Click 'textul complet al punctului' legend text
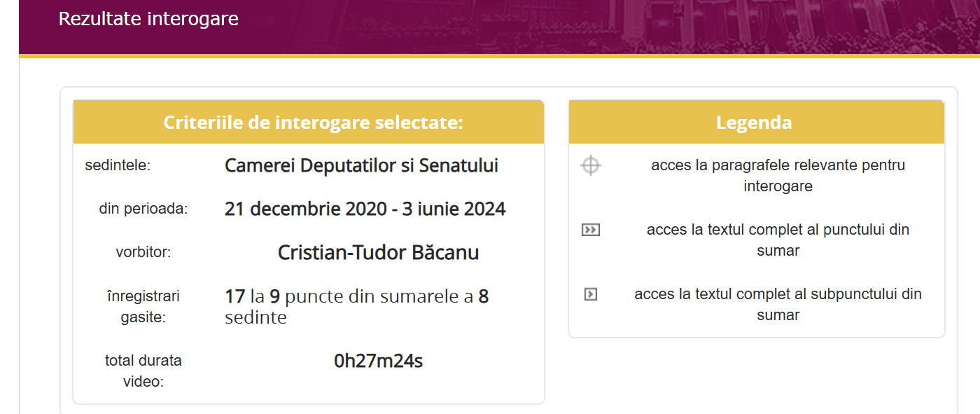Screen dimensions: 980x414 tap(778, 240)
